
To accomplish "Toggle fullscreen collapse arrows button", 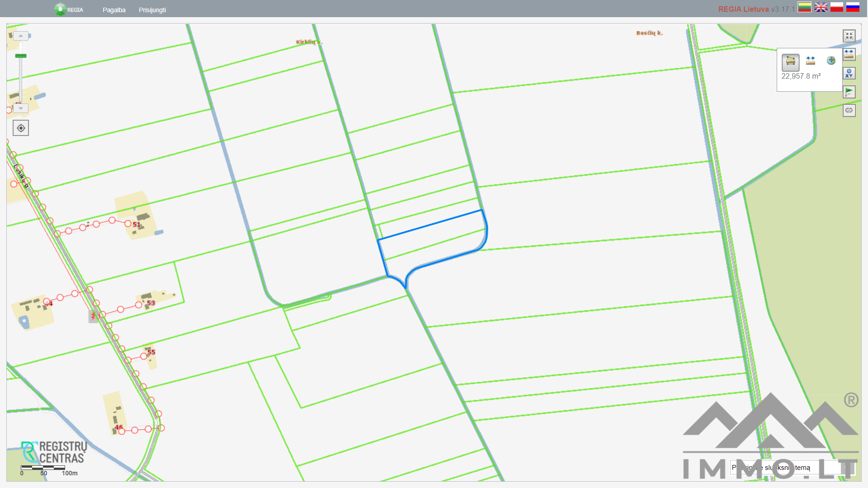I will pos(849,36).
